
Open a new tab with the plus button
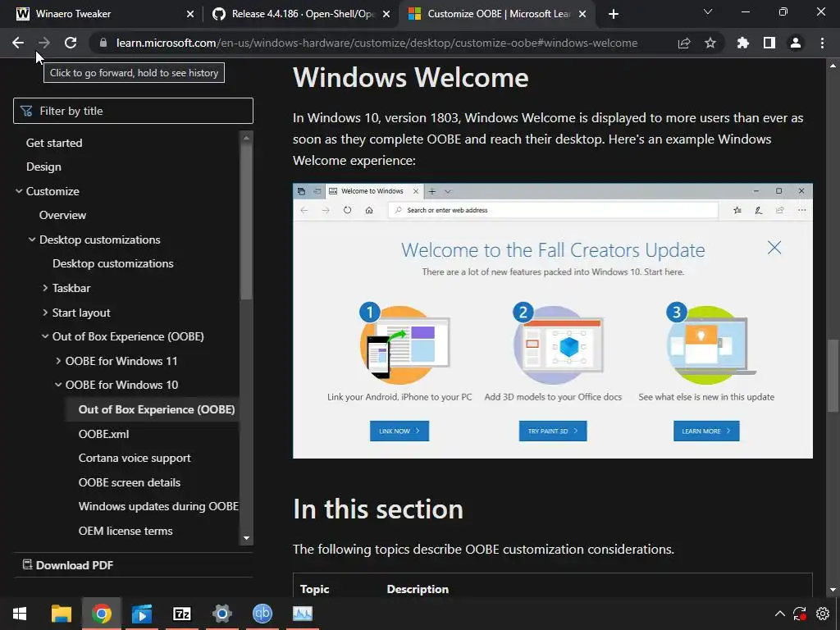[614, 14]
